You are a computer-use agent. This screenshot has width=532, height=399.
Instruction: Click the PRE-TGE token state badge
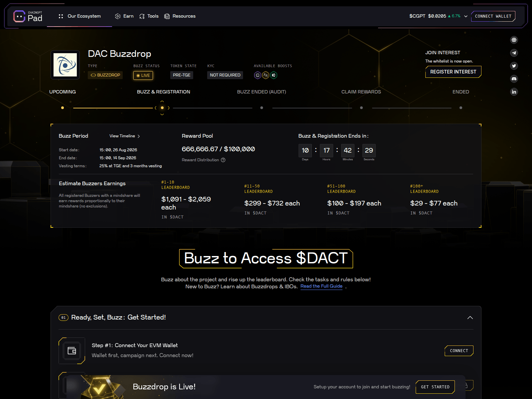coord(182,75)
